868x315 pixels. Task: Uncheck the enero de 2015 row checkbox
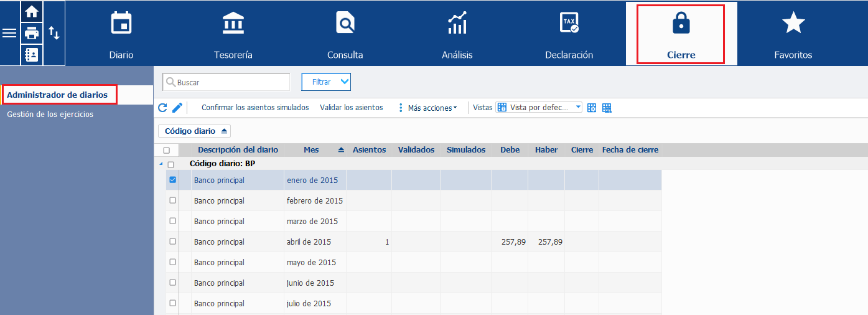click(x=173, y=180)
